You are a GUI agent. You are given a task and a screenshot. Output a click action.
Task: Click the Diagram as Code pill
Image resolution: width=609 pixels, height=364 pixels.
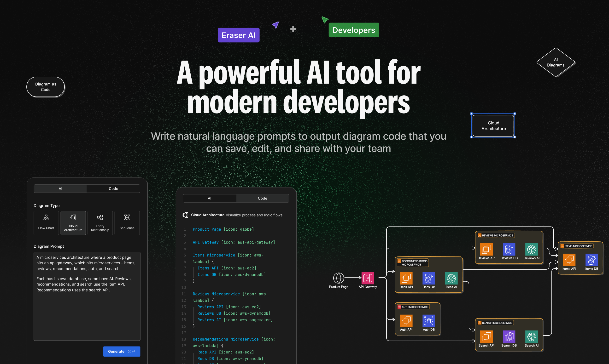pyautogui.click(x=46, y=87)
